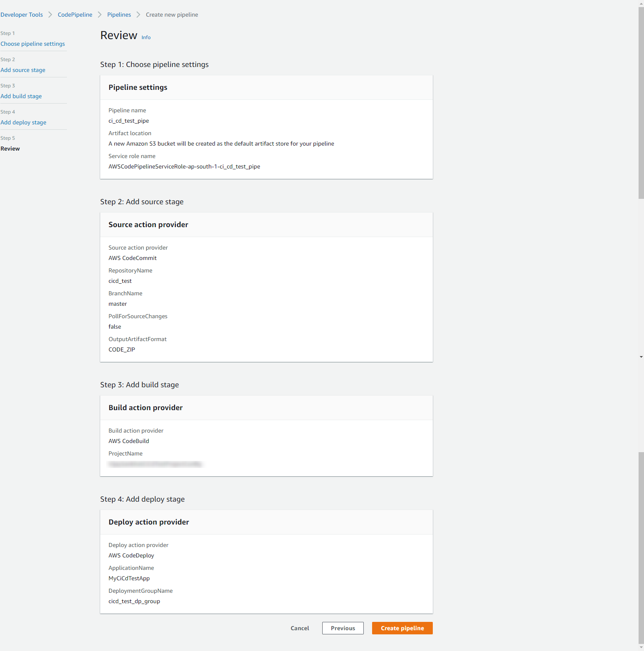Jump to Add source stage step
Viewport: 644px width, 651px height.
coord(23,70)
